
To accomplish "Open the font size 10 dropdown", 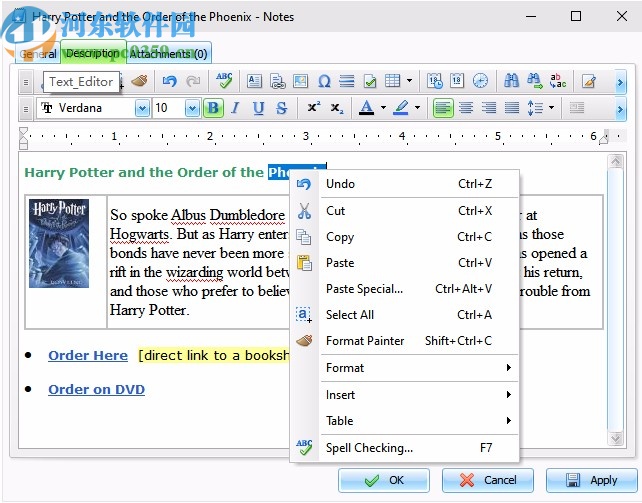I will [192, 108].
